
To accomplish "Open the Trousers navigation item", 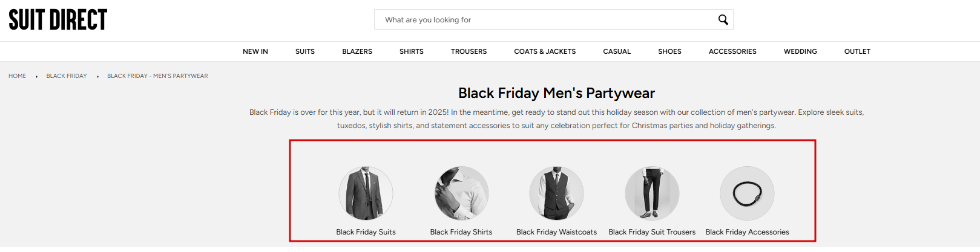I will 469,51.
